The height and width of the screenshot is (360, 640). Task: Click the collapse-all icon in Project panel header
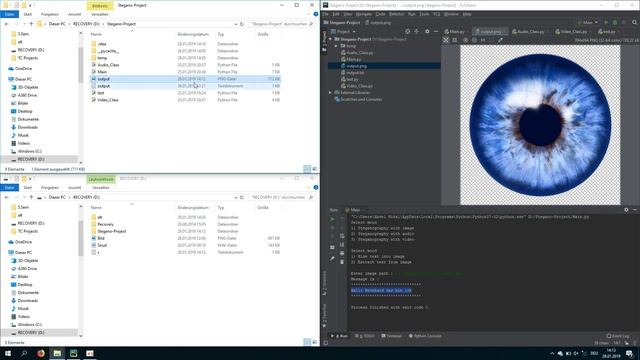[416, 31]
